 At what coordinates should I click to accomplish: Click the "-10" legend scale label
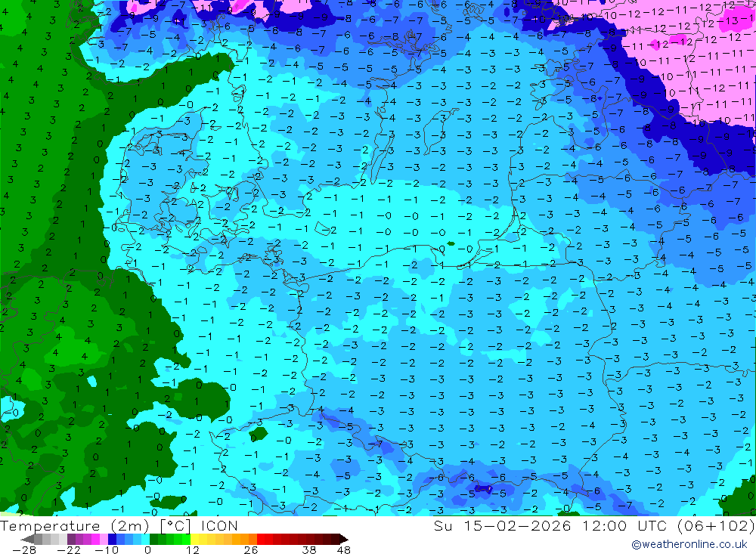coord(107,550)
